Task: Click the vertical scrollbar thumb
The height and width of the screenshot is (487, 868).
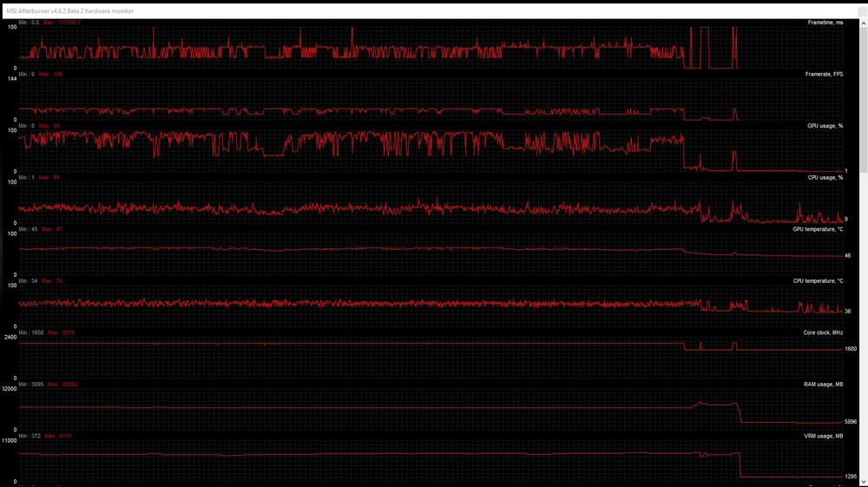Action: [x=863, y=100]
